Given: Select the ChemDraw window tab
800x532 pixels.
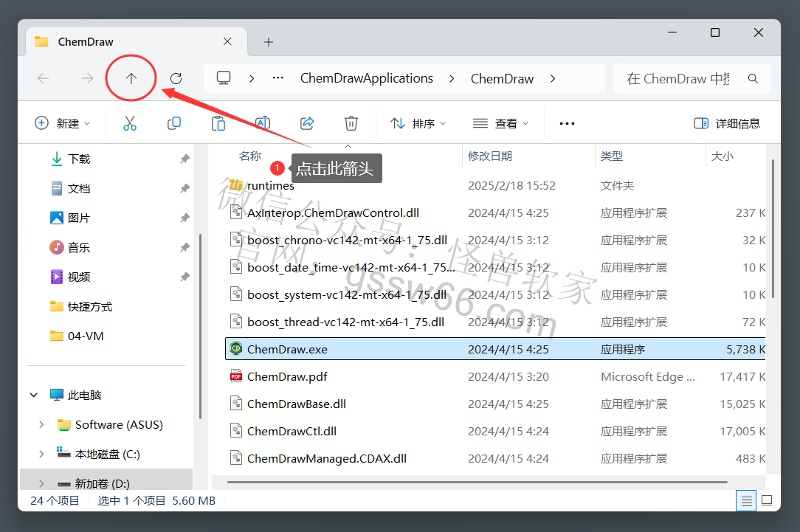Looking at the screenshot, I should (137, 42).
